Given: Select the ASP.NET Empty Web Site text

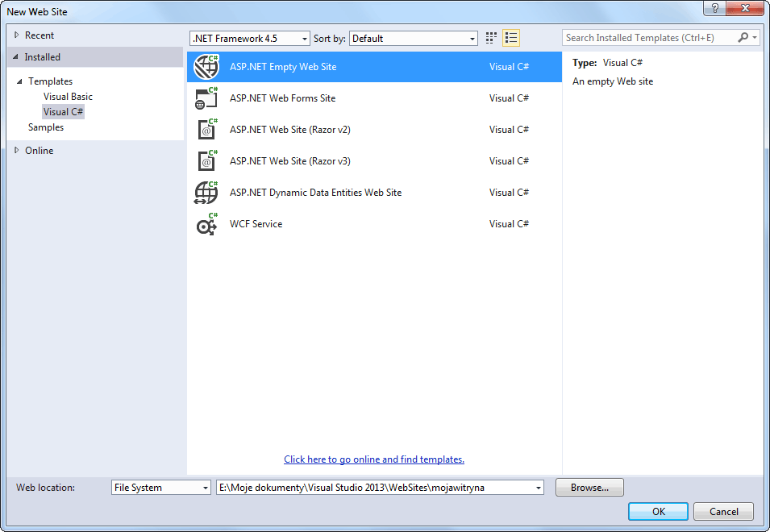Looking at the screenshot, I should pos(283,67).
